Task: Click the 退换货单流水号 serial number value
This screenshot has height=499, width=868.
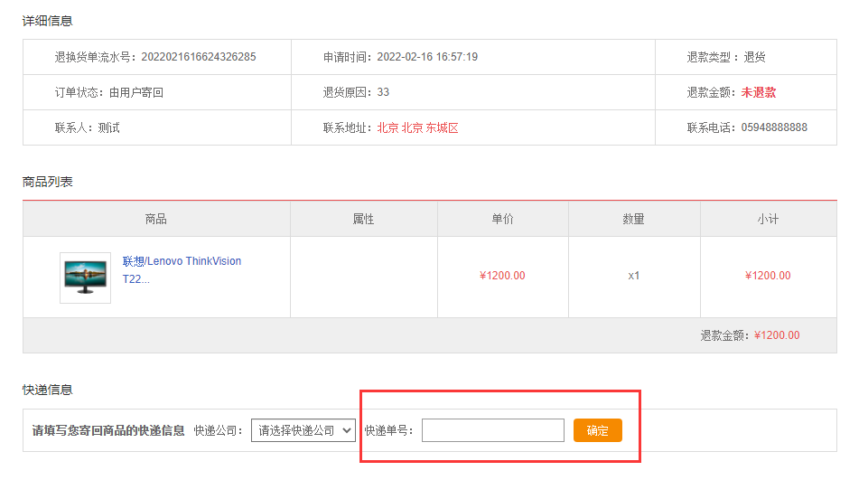Action: pos(198,57)
